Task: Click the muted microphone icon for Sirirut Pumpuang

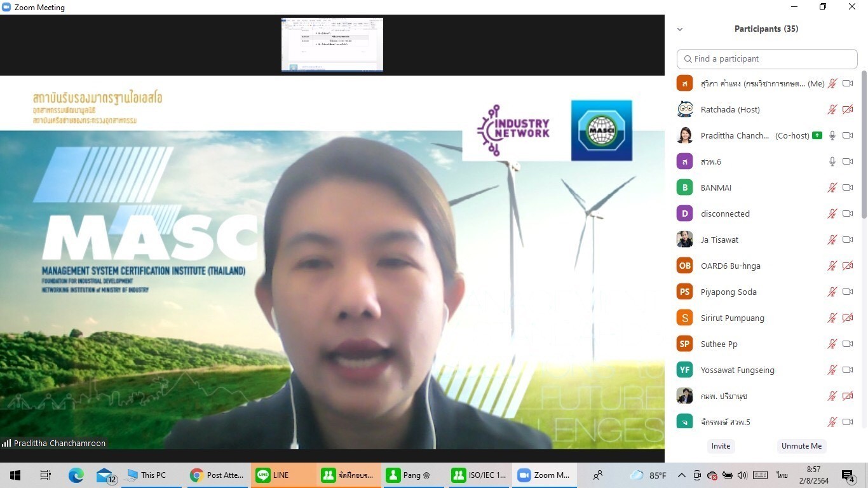Action: [x=832, y=318]
